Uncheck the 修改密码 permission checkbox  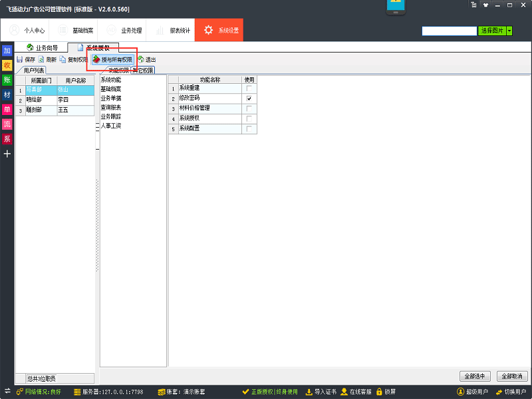[249, 98]
